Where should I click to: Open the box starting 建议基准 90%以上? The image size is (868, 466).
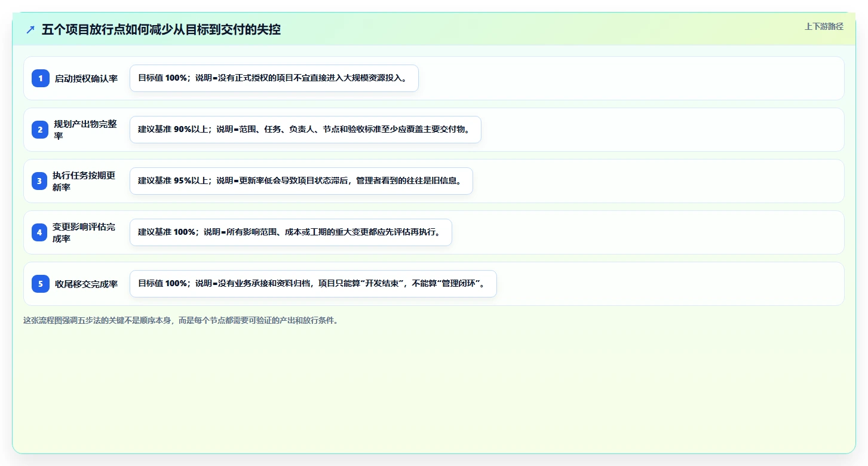[305, 130]
